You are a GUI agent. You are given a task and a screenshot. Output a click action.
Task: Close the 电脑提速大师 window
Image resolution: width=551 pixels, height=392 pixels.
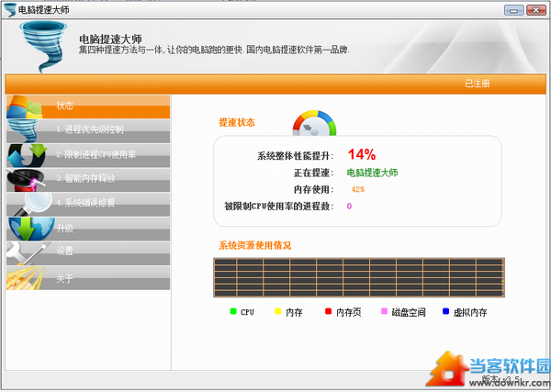536,10
